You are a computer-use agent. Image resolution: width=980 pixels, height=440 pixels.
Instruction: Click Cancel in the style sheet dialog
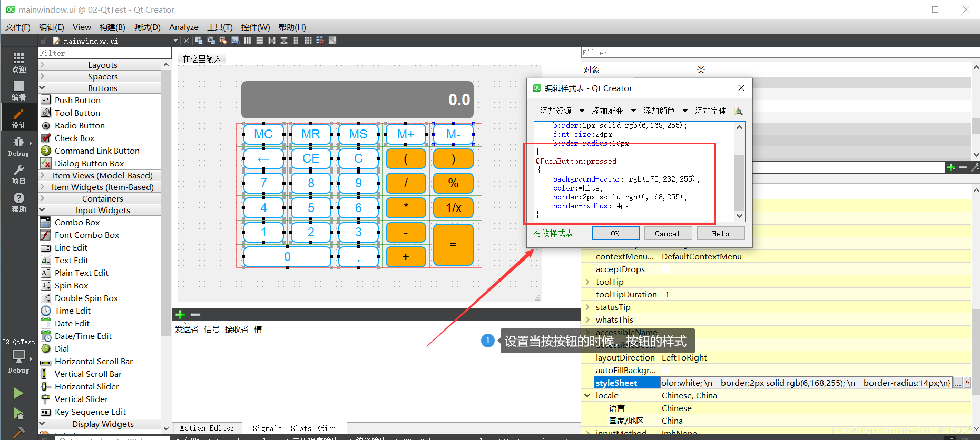[667, 233]
